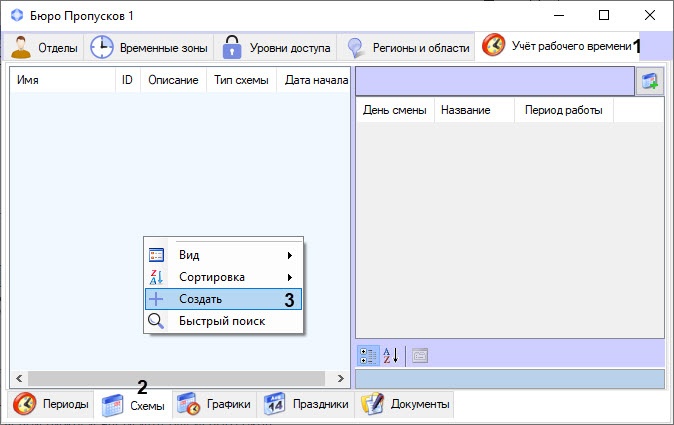Toggle alphabetical sort in property grid
The width and height of the screenshot is (674, 425).
point(390,355)
